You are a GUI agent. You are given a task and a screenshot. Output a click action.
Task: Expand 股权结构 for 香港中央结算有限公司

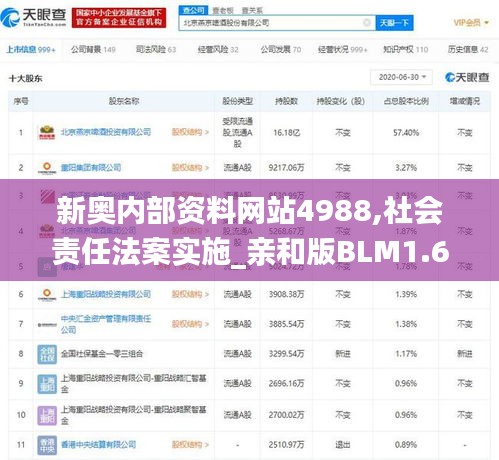(190, 445)
